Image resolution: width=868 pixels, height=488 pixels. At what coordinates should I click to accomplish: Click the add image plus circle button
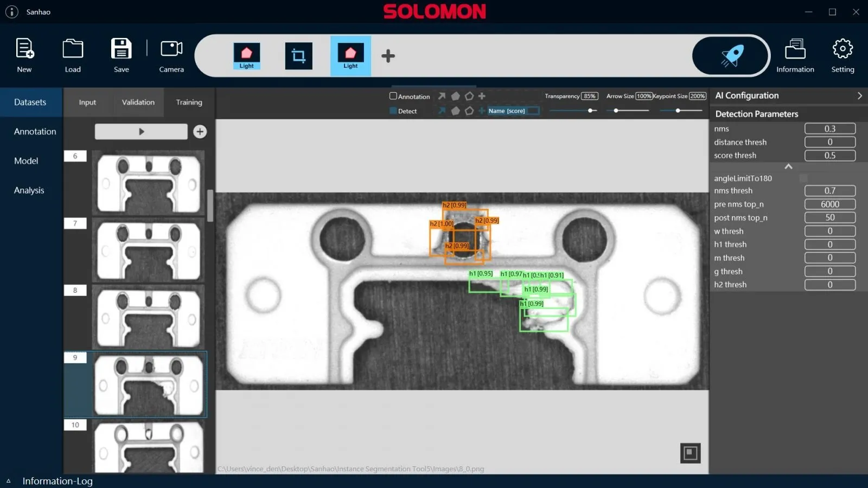click(200, 131)
